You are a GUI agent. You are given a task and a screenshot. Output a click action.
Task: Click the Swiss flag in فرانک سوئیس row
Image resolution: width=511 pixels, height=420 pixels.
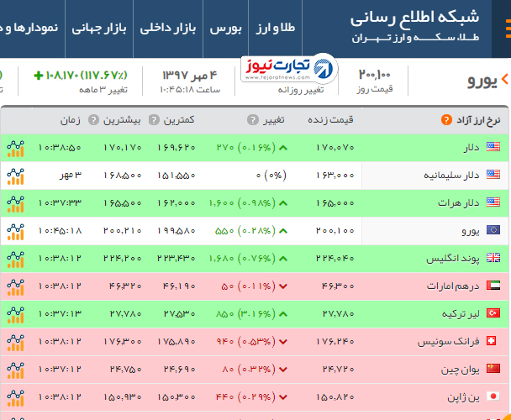[x=491, y=341]
